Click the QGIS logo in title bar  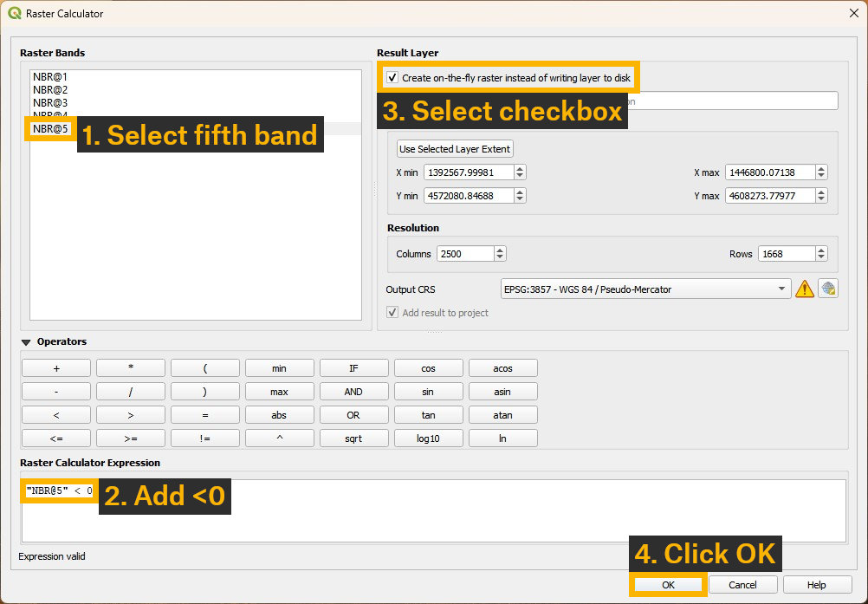click(15, 13)
